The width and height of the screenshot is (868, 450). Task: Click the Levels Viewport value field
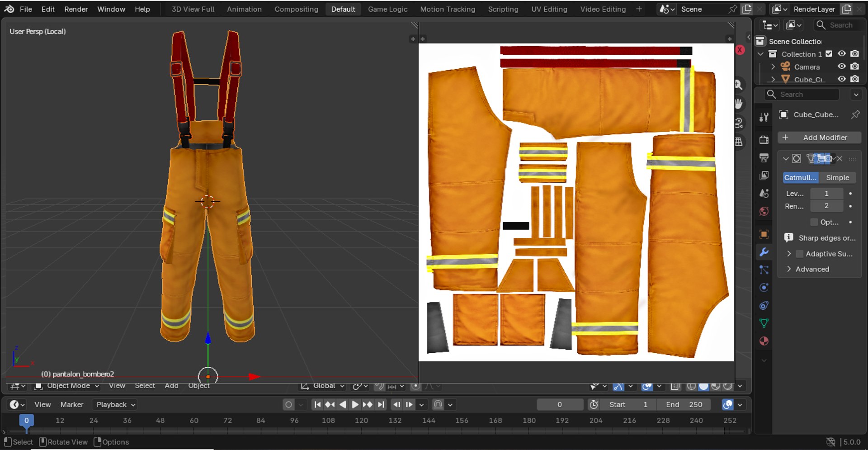click(x=826, y=194)
